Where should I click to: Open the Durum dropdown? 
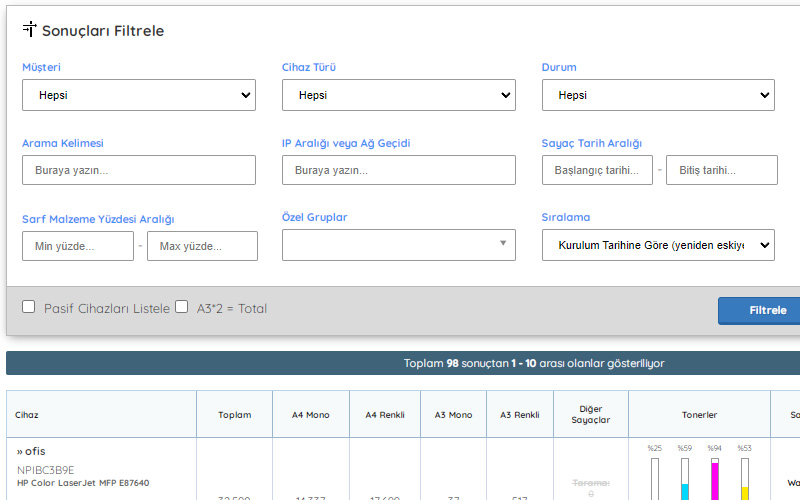click(658, 96)
